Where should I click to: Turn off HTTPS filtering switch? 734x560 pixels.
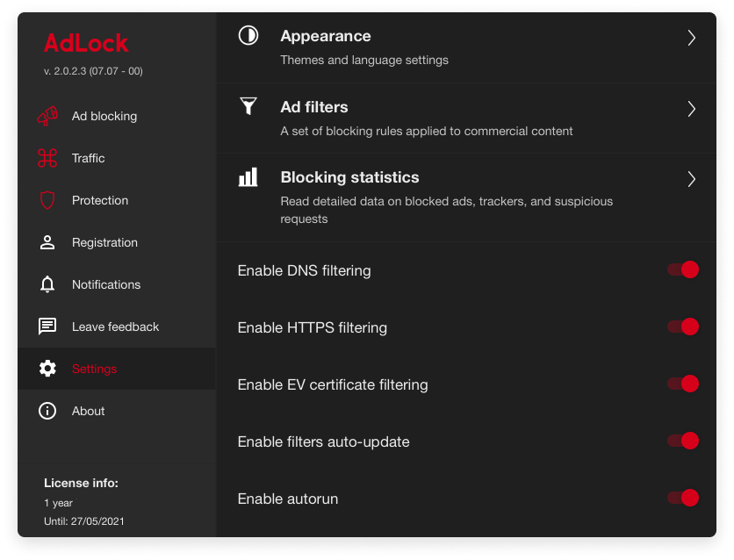[683, 327]
